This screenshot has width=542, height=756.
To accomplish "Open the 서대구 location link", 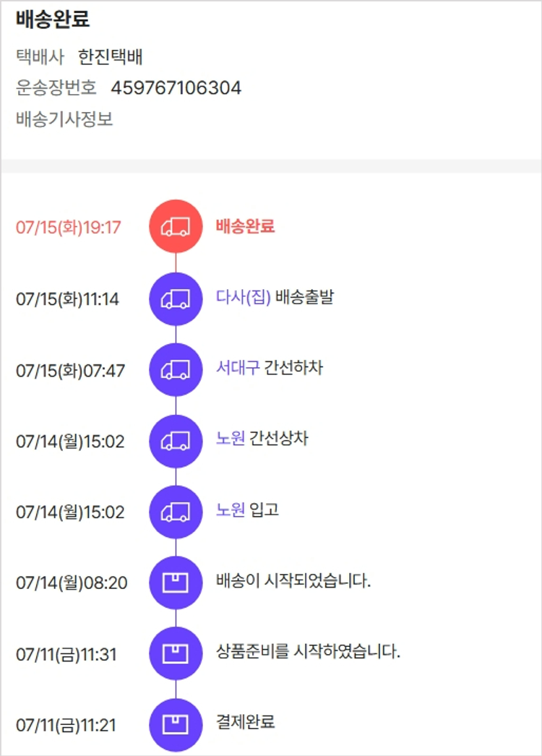I will pyautogui.click(x=238, y=368).
